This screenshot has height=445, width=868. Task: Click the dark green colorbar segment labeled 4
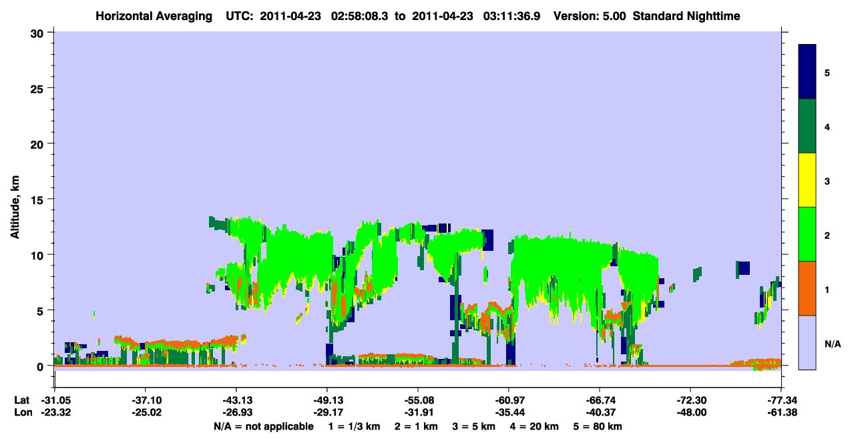tap(807, 126)
